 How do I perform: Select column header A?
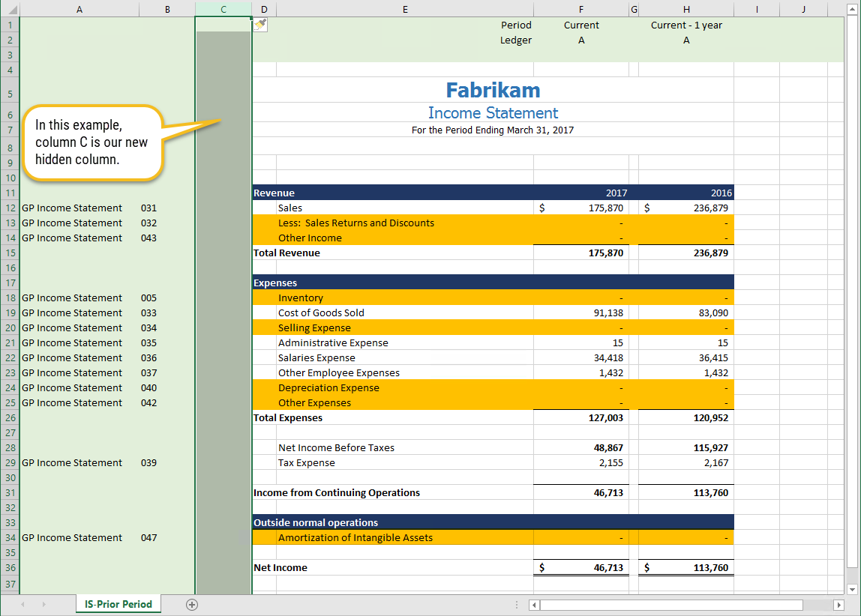[79, 9]
